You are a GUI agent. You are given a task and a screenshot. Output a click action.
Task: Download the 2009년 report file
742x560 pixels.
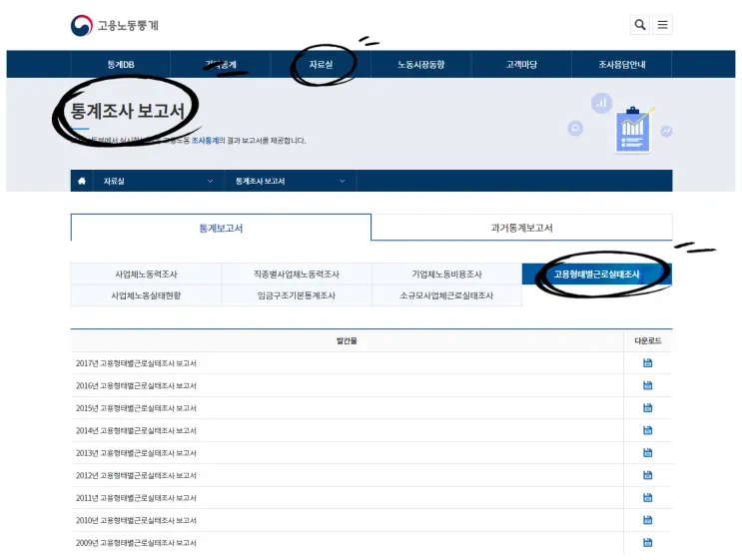[647, 542]
